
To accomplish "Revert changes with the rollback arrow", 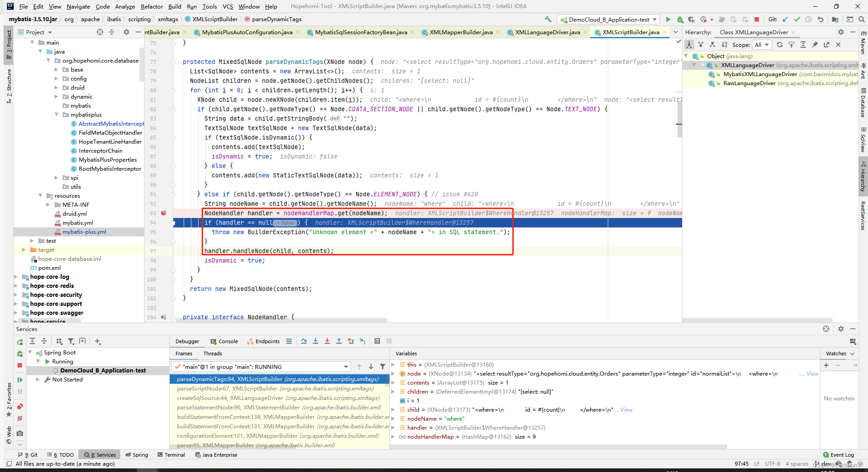I will pyautogui.click(x=820, y=19).
